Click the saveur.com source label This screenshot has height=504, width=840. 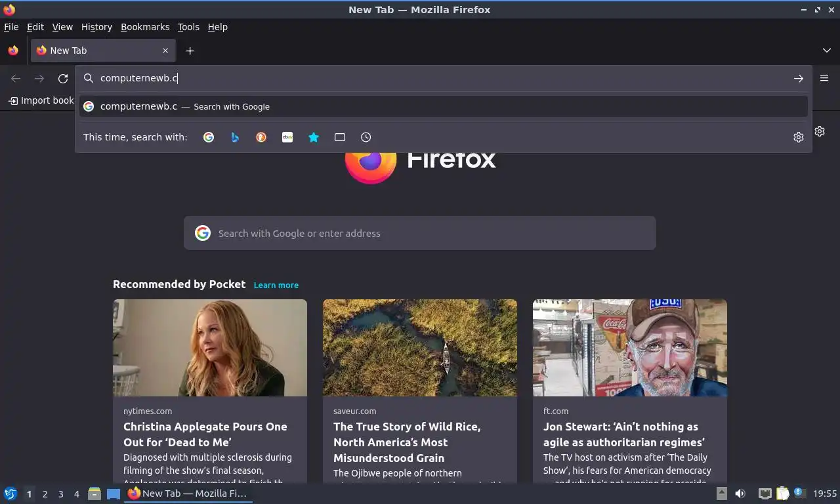[355, 411]
